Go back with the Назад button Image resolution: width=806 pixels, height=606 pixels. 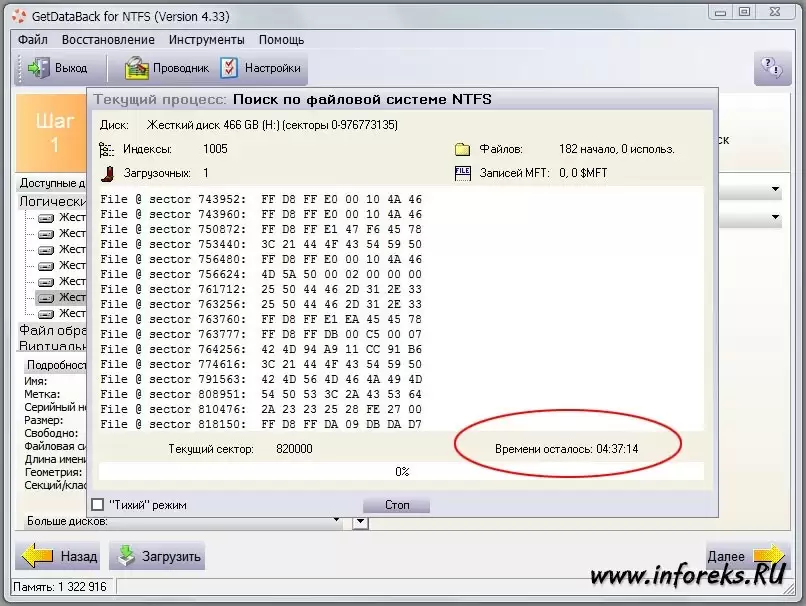(60, 556)
